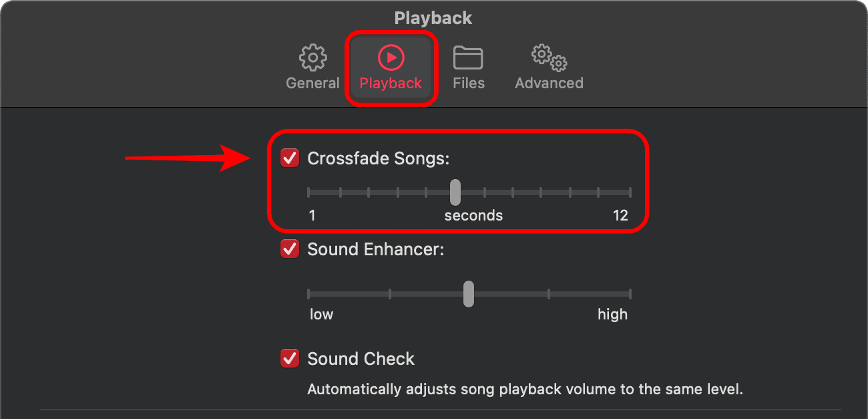This screenshot has height=419, width=868.
Task: Click the Sound Enhancer slider thumb
Action: (469, 293)
